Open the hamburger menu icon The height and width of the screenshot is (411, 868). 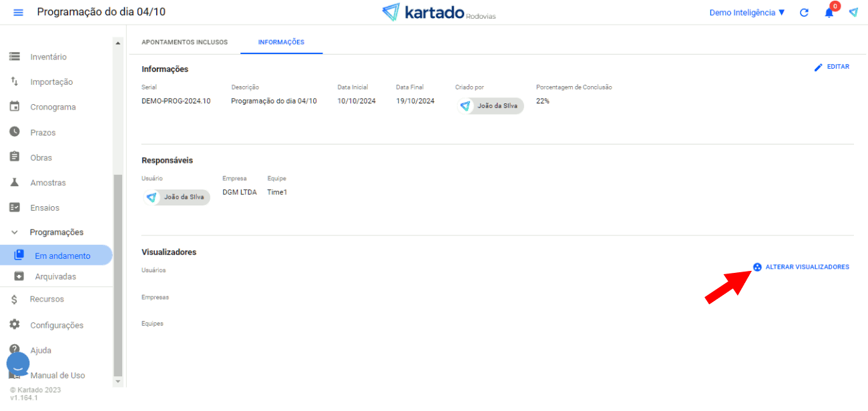pyautogui.click(x=18, y=13)
